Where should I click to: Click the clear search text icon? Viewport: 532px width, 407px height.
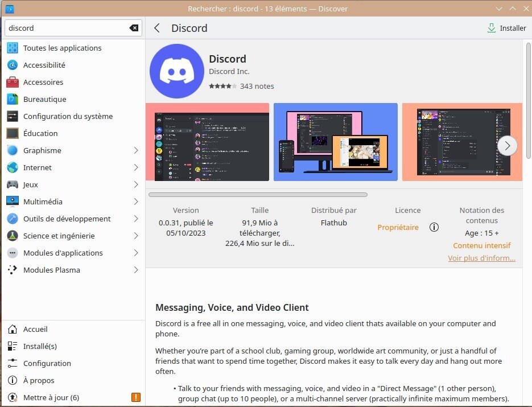pyautogui.click(x=134, y=28)
